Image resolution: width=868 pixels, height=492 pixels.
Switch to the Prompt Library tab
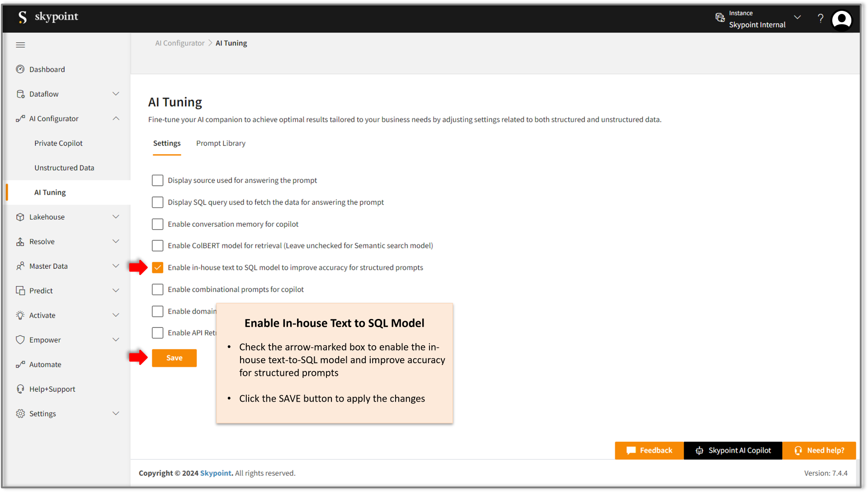pos(221,143)
